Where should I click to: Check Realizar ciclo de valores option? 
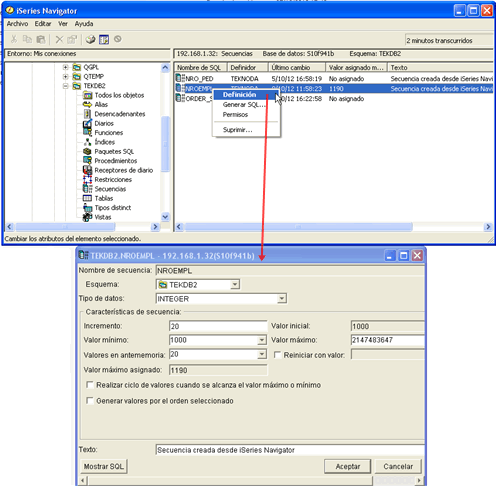[x=90, y=385]
